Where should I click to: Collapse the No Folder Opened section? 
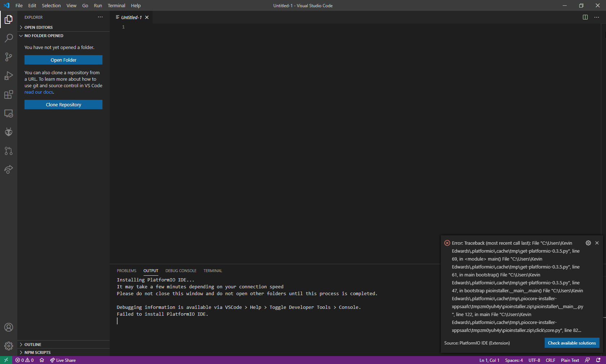[x=63, y=36]
